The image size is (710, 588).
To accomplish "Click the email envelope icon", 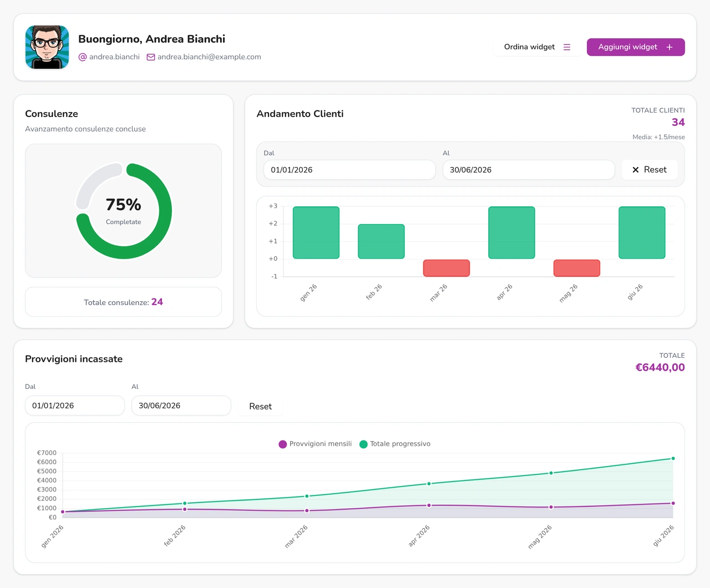I will (151, 57).
